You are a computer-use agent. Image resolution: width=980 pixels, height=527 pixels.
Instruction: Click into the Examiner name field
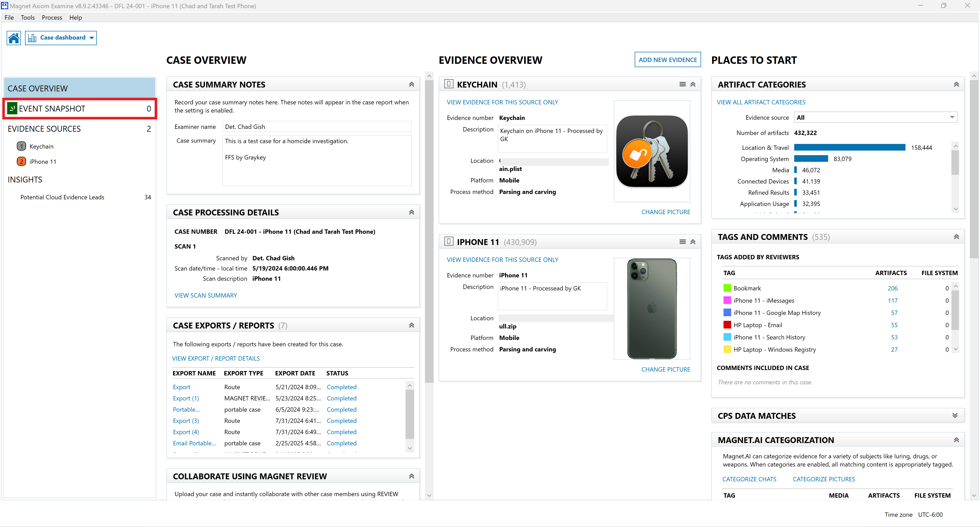(x=317, y=127)
